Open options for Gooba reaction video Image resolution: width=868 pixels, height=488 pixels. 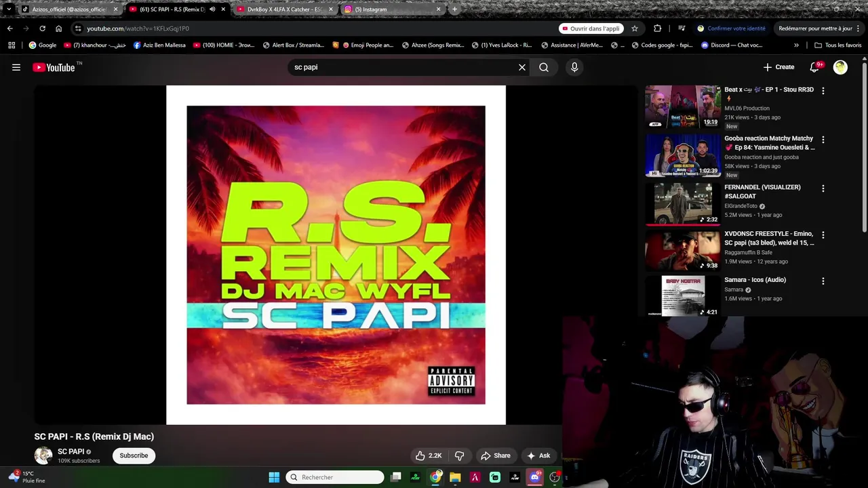tap(823, 140)
